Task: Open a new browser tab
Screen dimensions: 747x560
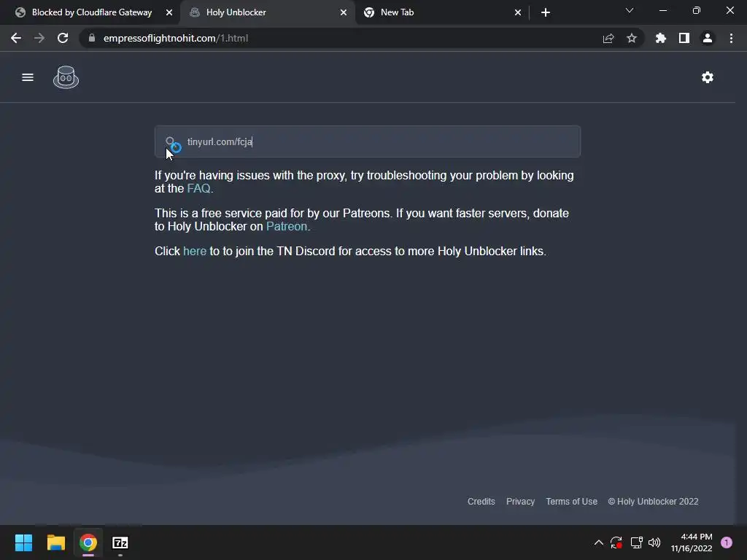Action: [546, 12]
